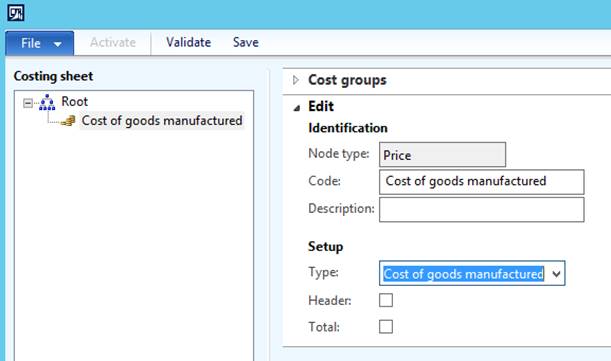Open the File menu
Image resolution: width=611 pixels, height=361 pixels.
tap(39, 43)
